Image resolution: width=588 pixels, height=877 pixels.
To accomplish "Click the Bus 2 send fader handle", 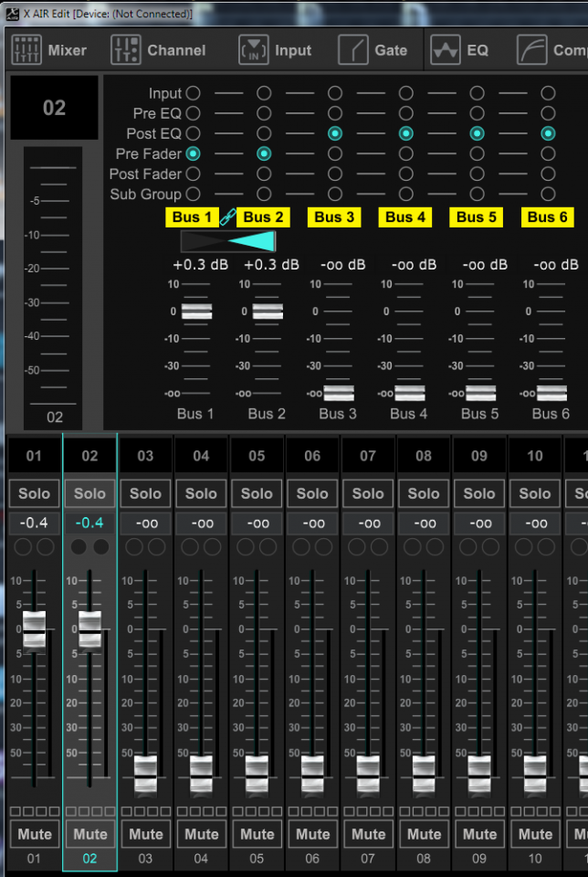I will pyautogui.click(x=268, y=311).
